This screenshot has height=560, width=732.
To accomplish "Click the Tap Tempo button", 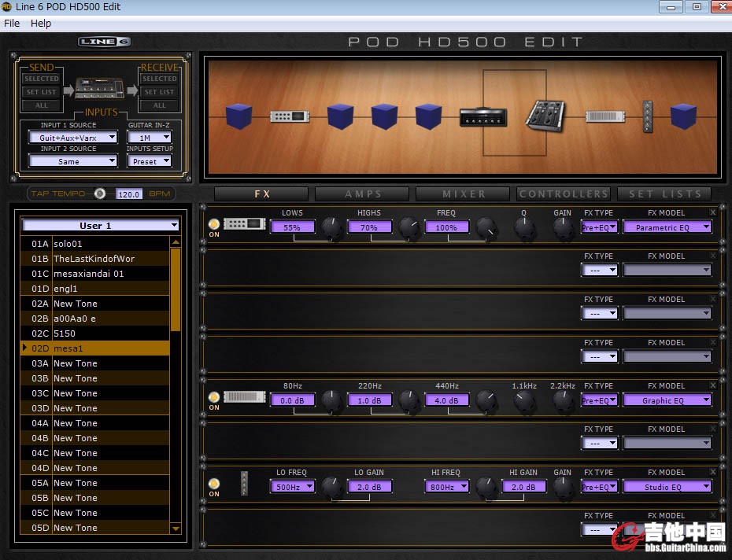I will point(100,193).
